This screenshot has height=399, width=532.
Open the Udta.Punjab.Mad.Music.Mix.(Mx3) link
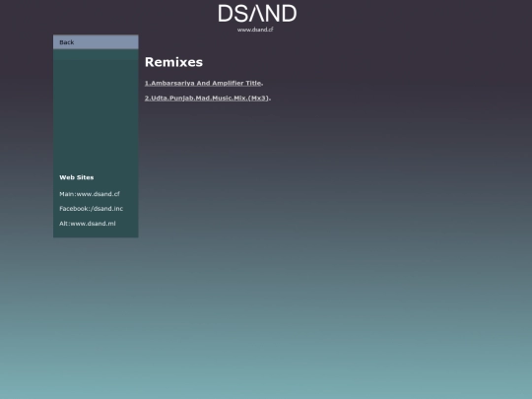coord(207,99)
